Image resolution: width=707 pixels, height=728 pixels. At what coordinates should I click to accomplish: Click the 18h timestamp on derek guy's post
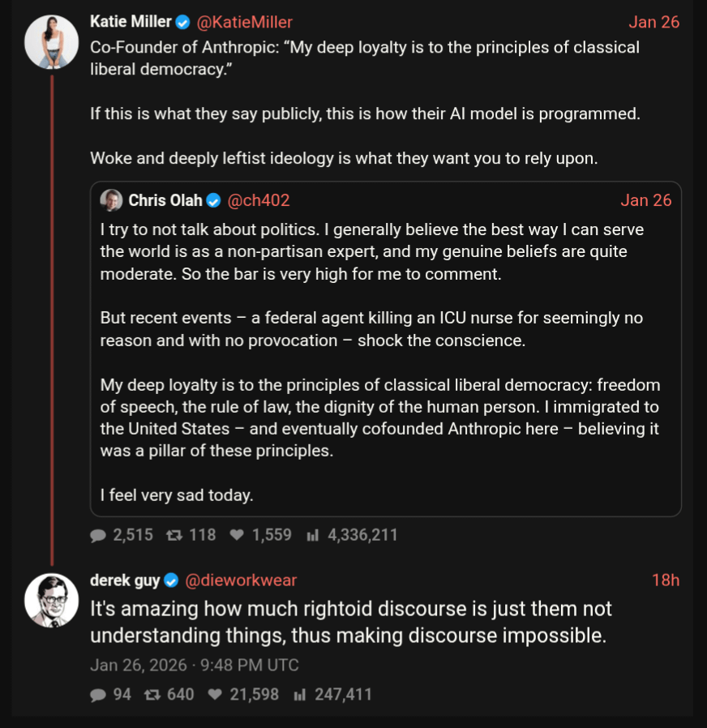coord(665,580)
